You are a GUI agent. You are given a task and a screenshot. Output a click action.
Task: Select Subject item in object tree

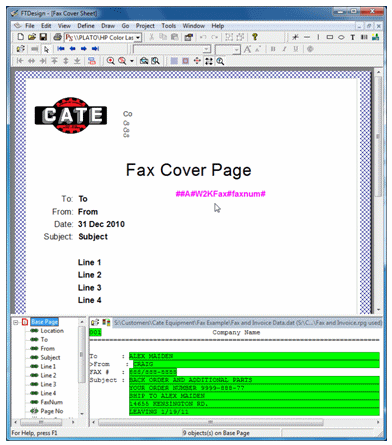click(x=50, y=357)
